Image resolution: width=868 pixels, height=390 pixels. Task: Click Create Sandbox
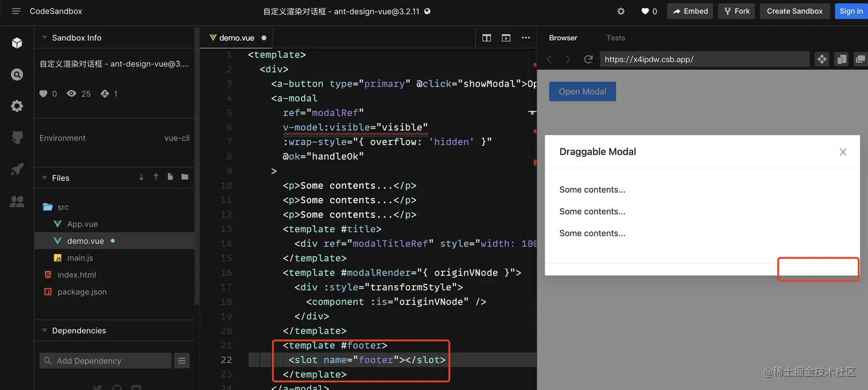795,11
